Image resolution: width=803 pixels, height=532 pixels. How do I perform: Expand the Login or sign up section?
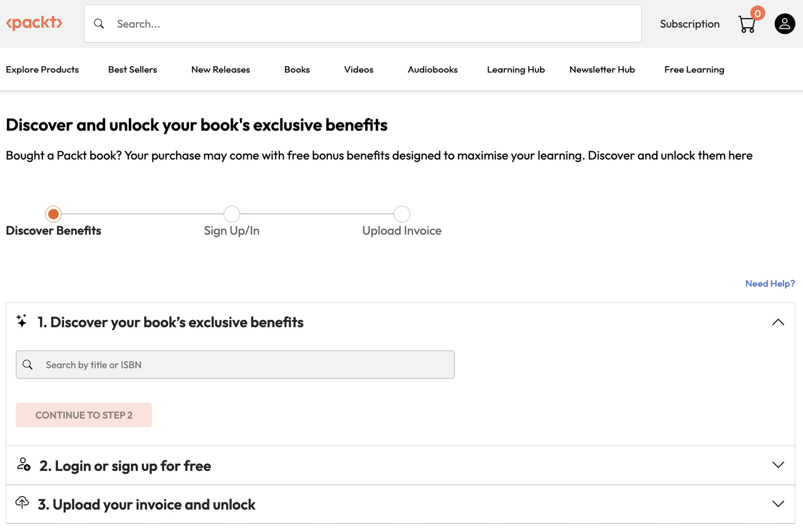778,465
